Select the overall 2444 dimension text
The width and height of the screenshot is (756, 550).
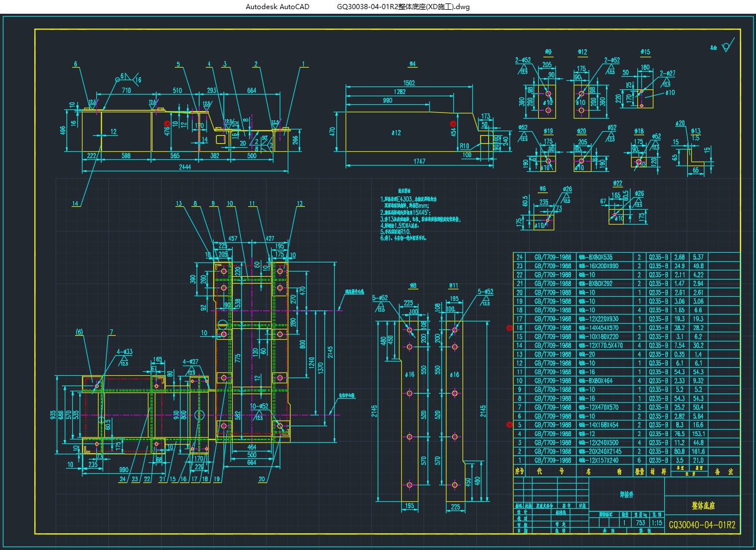[184, 167]
